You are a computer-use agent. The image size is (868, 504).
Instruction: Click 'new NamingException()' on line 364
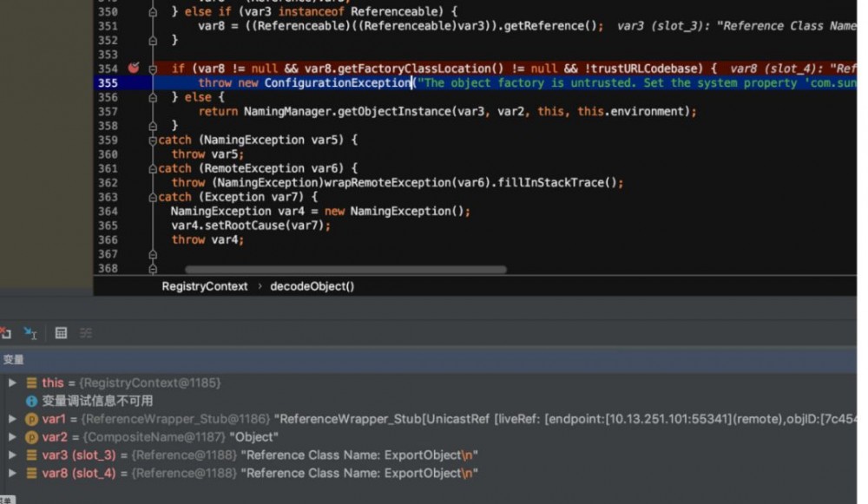coord(394,212)
